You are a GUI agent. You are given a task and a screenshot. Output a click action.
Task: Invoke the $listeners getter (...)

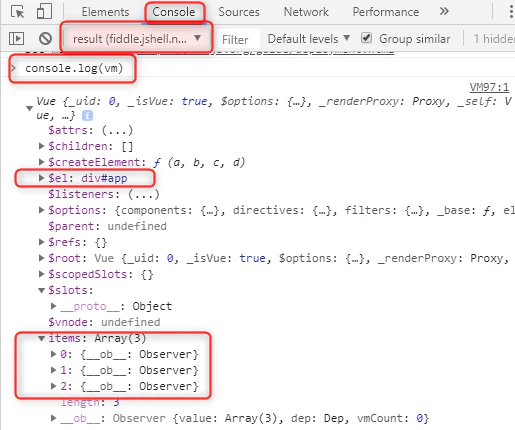(144, 194)
